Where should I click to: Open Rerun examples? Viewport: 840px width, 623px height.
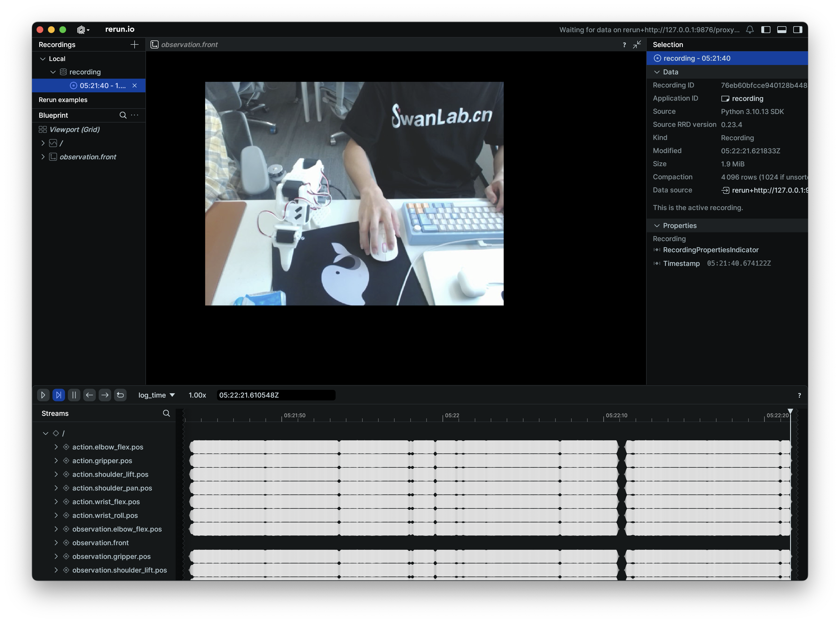tap(63, 99)
